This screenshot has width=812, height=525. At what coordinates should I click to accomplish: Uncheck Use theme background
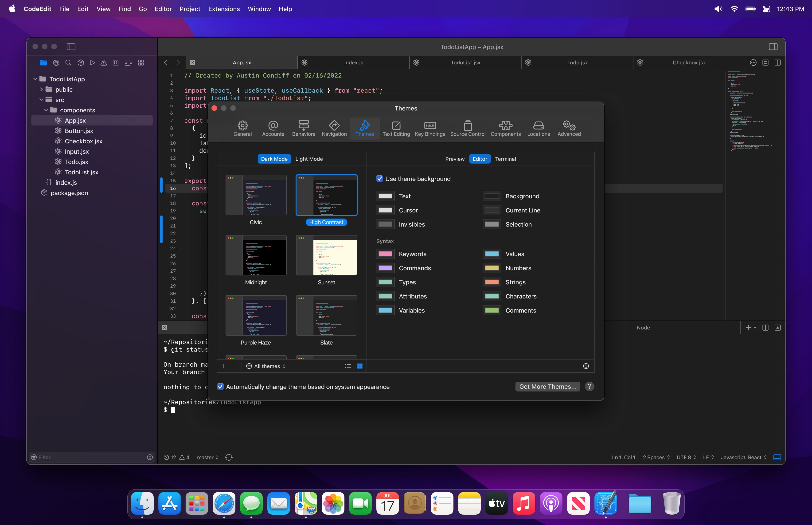(x=379, y=178)
